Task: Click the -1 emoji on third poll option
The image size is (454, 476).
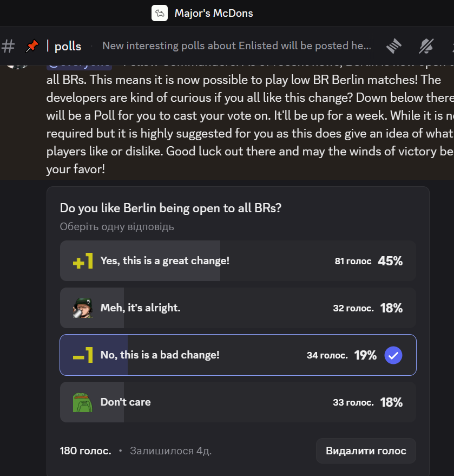Action: point(83,355)
